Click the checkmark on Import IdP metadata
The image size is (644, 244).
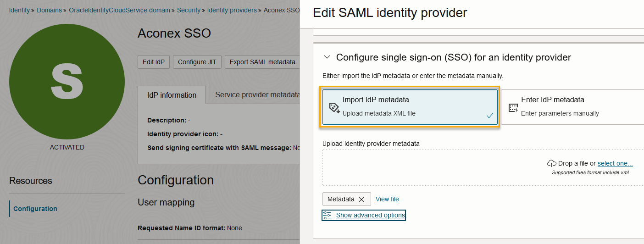point(490,116)
